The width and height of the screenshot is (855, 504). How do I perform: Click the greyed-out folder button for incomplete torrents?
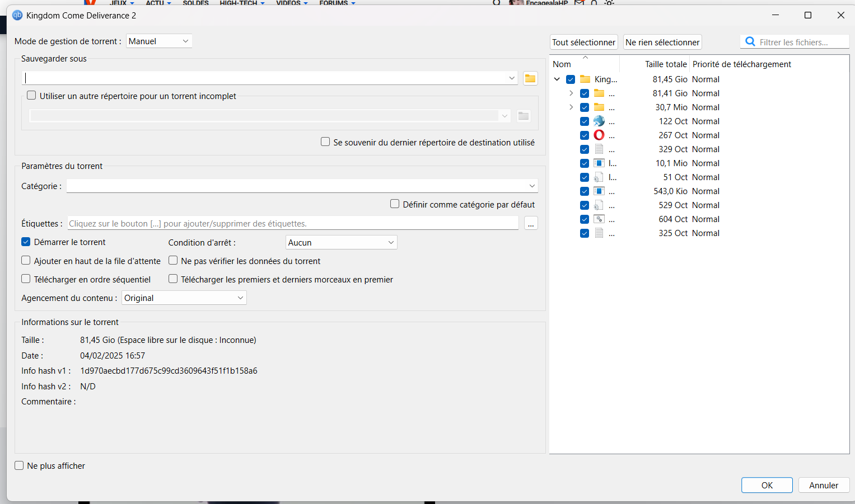(x=524, y=116)
